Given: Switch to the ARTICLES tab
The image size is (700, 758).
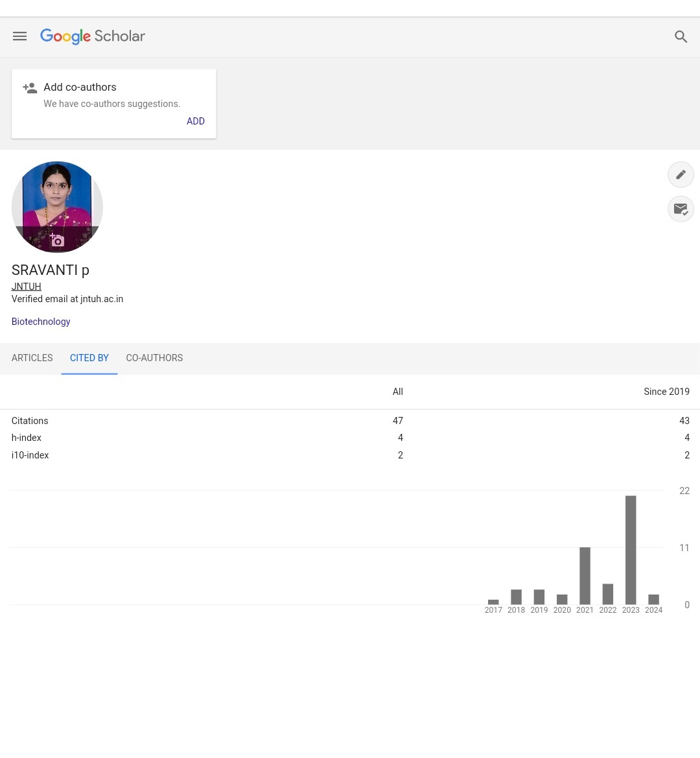Looking at the screenshot, I should (32, 358).
